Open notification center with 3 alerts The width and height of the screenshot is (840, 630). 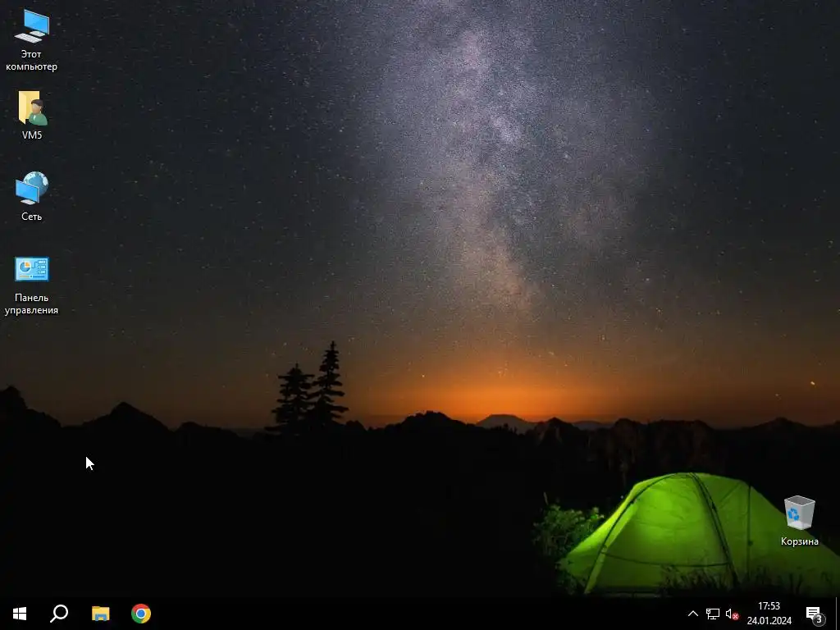coord(815,614)
